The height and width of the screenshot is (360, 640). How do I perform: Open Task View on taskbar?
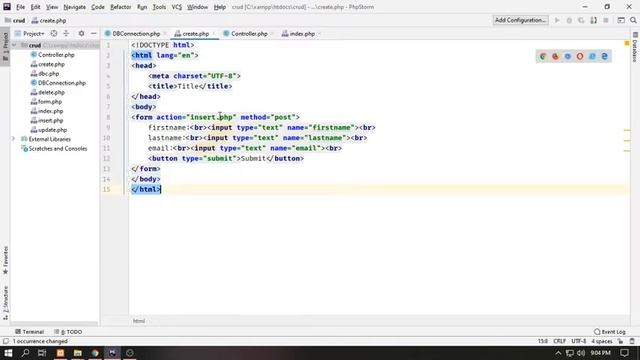click(x=42, y=353)
